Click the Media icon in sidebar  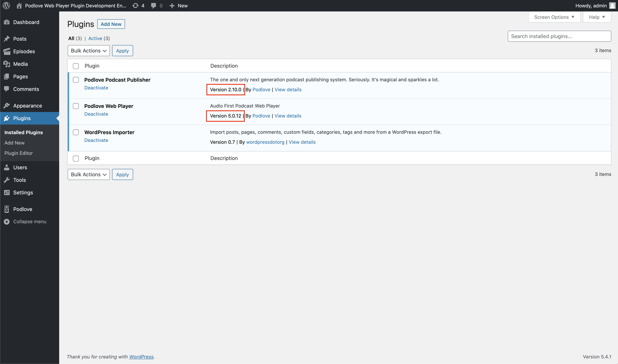[x=7, y=64]
